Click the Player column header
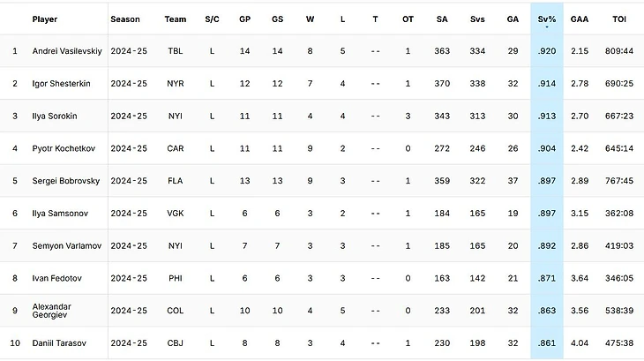Image resolution: width=644 pixels, height=361 pixels. (45, 19)
